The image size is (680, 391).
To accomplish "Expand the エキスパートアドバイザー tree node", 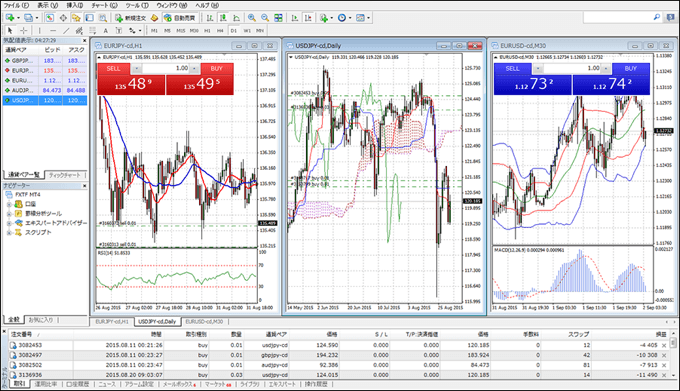I will pyautogui.click(x=9, y=223).
